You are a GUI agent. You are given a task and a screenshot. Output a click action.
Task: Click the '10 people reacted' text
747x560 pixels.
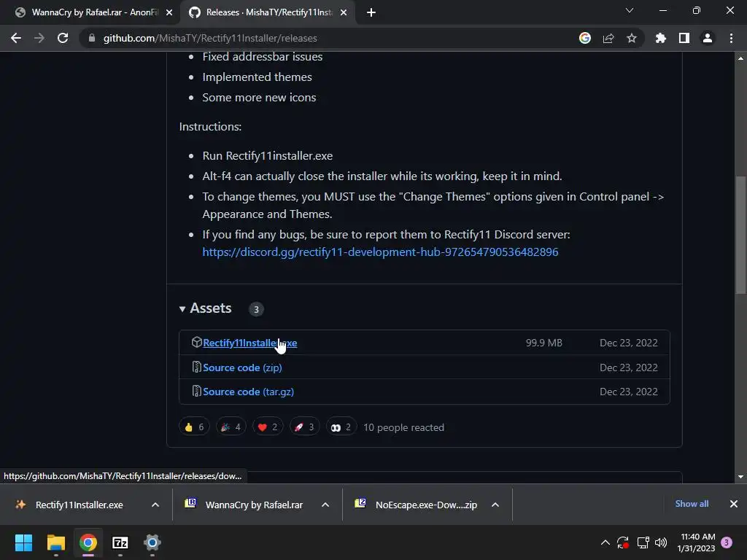[403, 427]
